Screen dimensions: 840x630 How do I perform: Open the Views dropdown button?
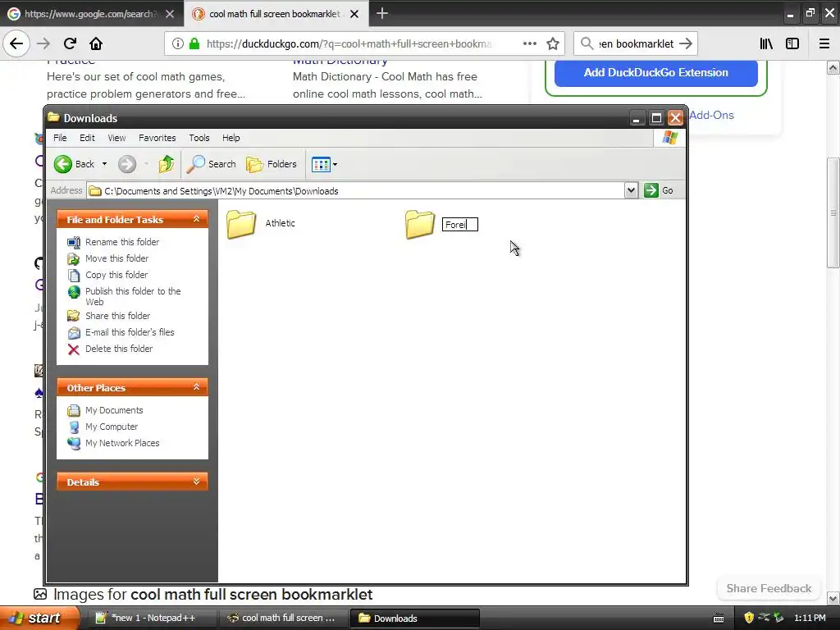click(324, 164)
